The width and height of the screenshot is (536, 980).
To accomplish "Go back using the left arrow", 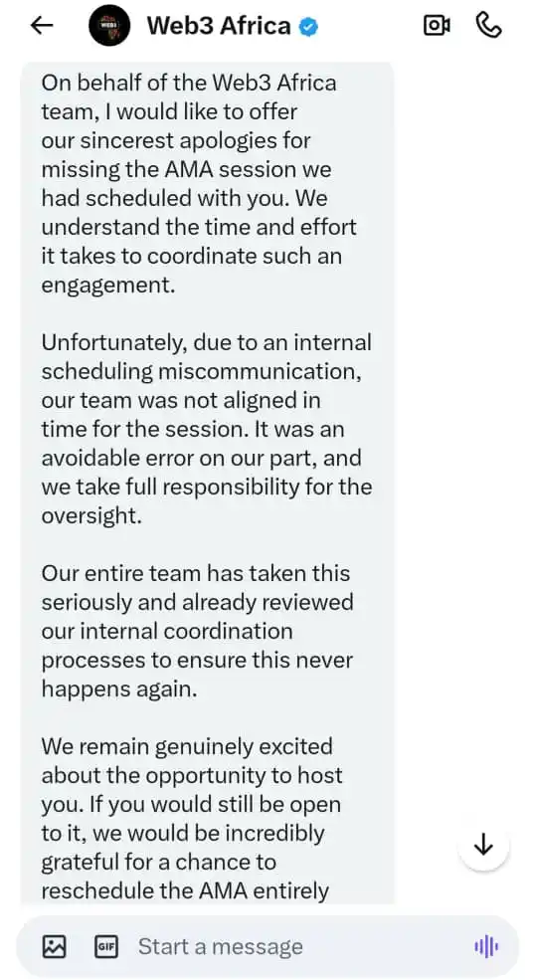I will click(x=42, y=26).
